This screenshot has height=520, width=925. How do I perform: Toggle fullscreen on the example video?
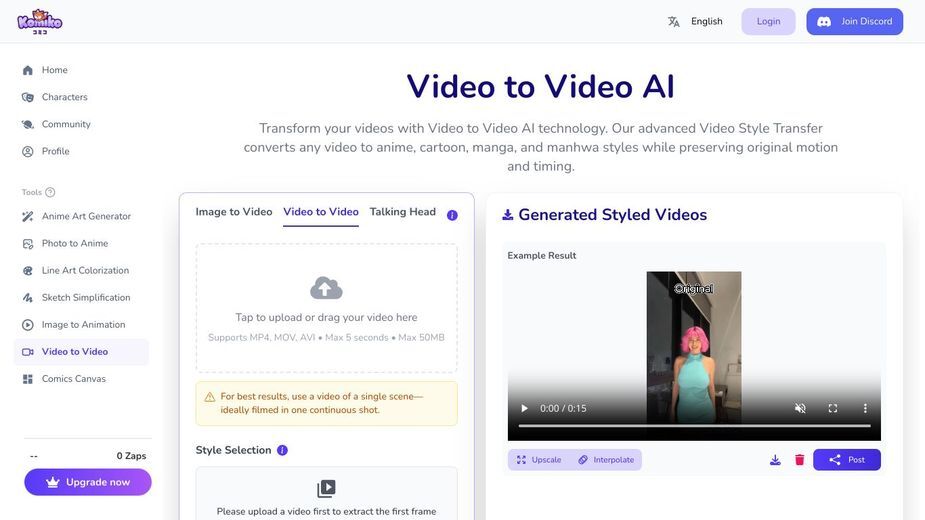[x=832, y=408]
